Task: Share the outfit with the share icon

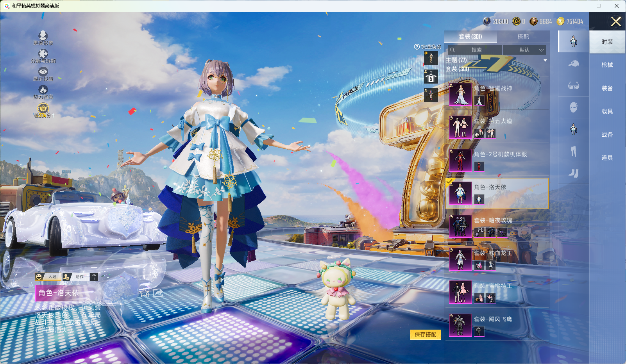Action: pos(158,293)
